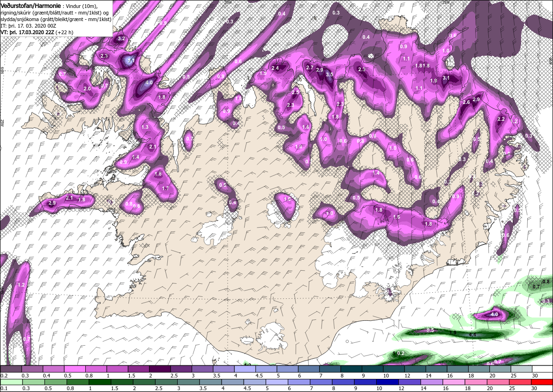Click the 'VT: þri. 17.03.2020 22Z (+22 h)' line

[x=37, y=32]
